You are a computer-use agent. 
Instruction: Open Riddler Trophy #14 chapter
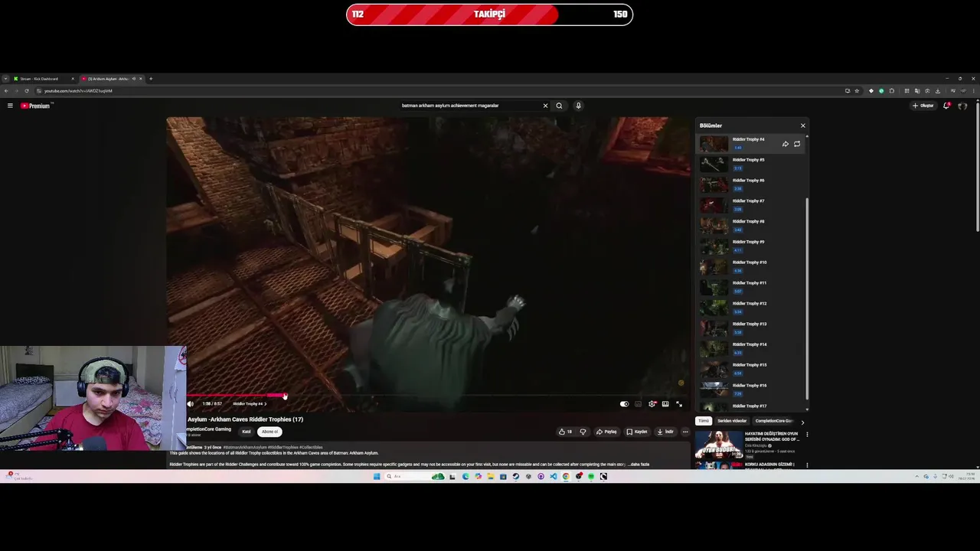coord(750,349)
